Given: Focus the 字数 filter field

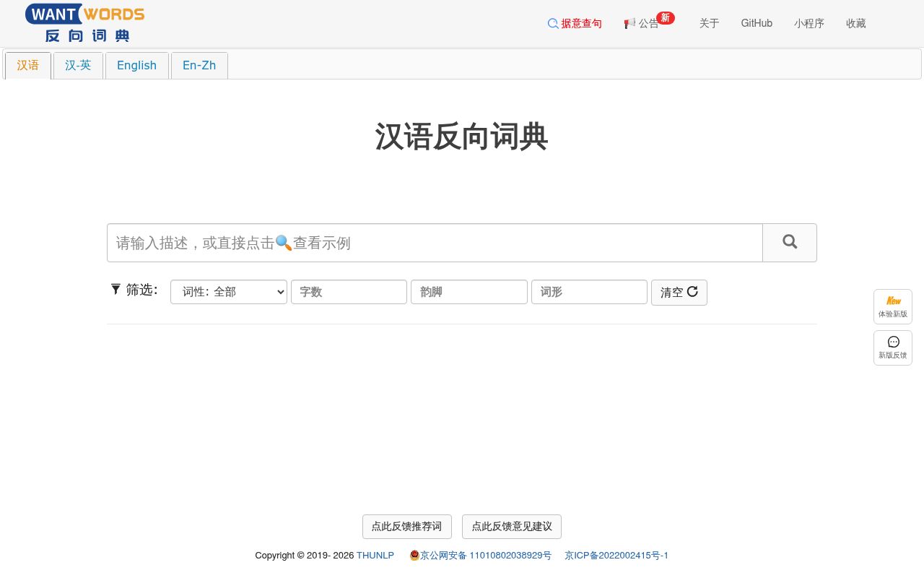Looking at the screenshot, I should coord(349,292).
